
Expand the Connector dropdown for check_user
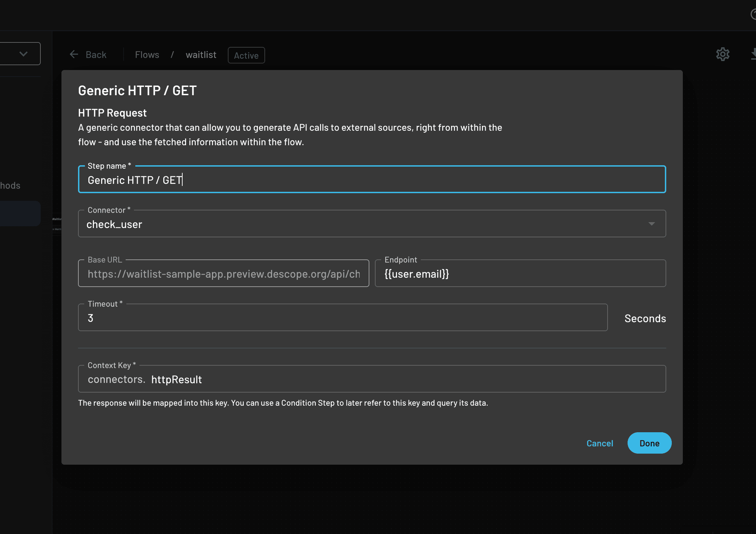[x=652, y=224]
